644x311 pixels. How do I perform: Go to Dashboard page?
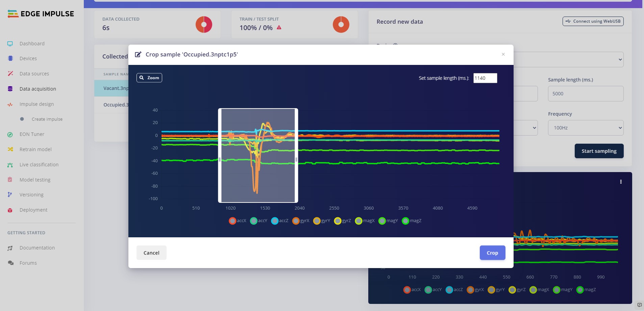click(32, 44)
